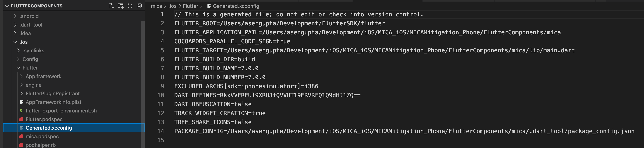Select the Config folder in the tree

pos(31,59)
